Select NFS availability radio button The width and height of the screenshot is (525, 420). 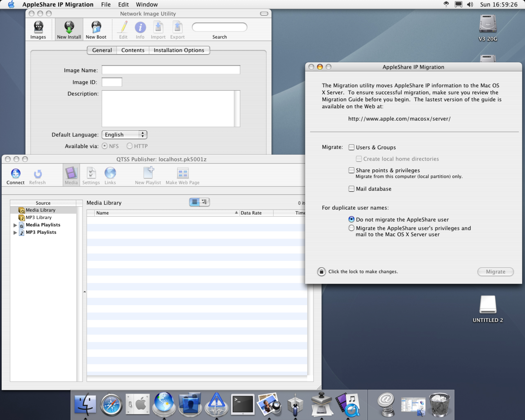[x=104, y=146]
